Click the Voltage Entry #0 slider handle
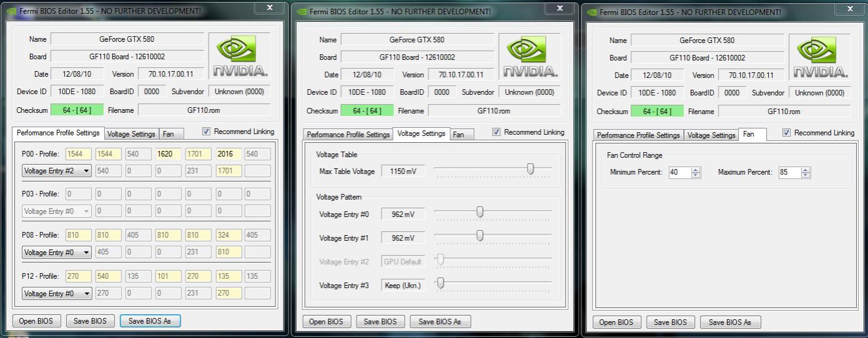868x338 pixels. tap(480, 212)
